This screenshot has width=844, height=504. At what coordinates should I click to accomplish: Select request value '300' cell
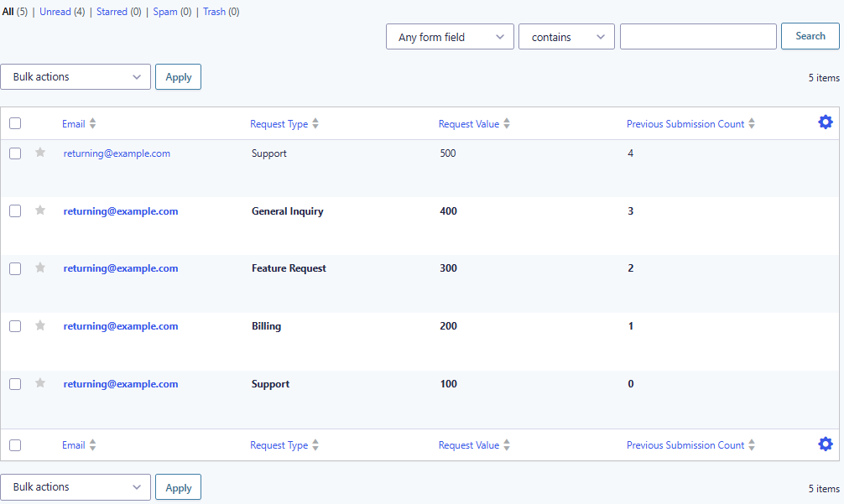448,268
